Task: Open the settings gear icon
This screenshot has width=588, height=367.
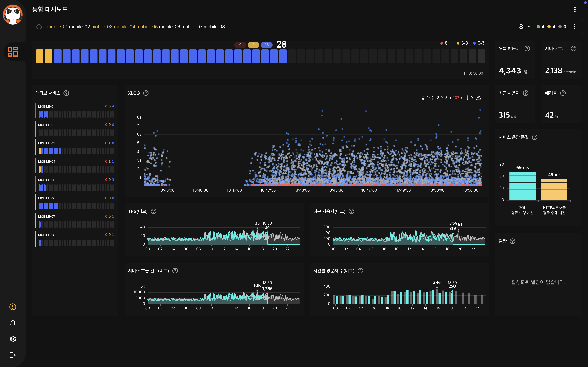Action: [x=13, y=339]
